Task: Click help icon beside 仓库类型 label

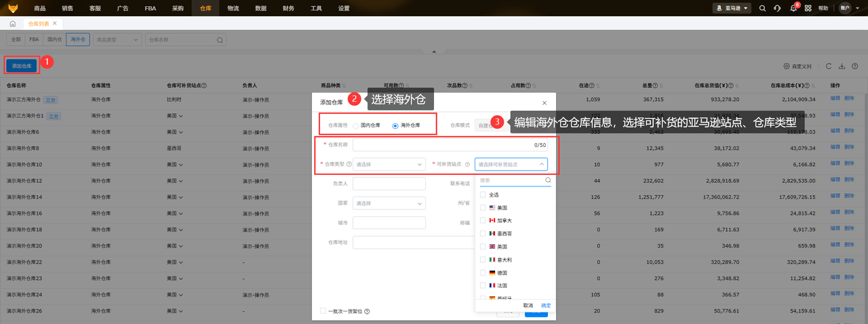Action: (349, 164)
